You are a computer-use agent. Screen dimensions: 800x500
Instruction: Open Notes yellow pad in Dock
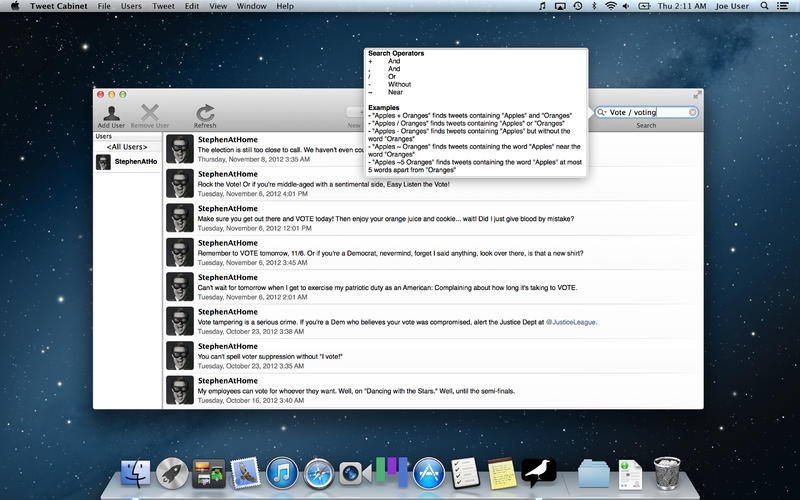coord(502,473)
